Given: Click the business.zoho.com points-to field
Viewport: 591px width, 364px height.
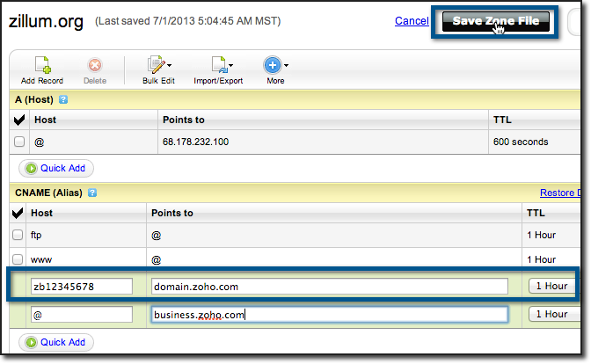Looking at the screenshot, I should point(330,314).
